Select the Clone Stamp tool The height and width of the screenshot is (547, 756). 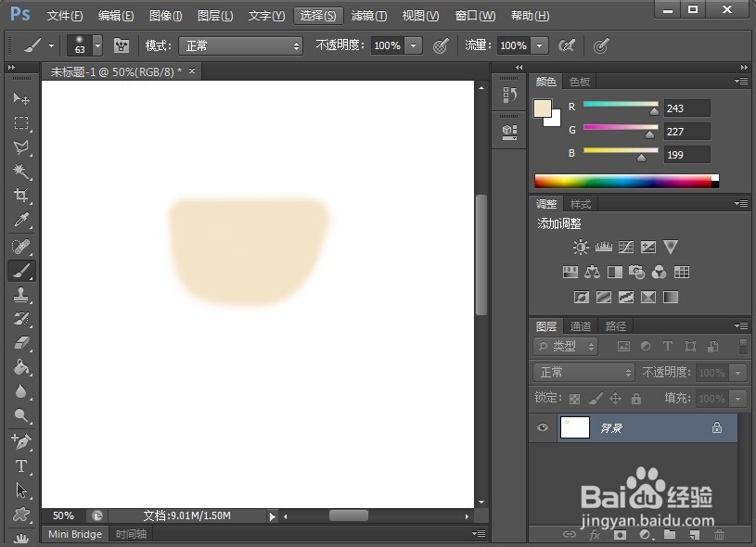20,295
